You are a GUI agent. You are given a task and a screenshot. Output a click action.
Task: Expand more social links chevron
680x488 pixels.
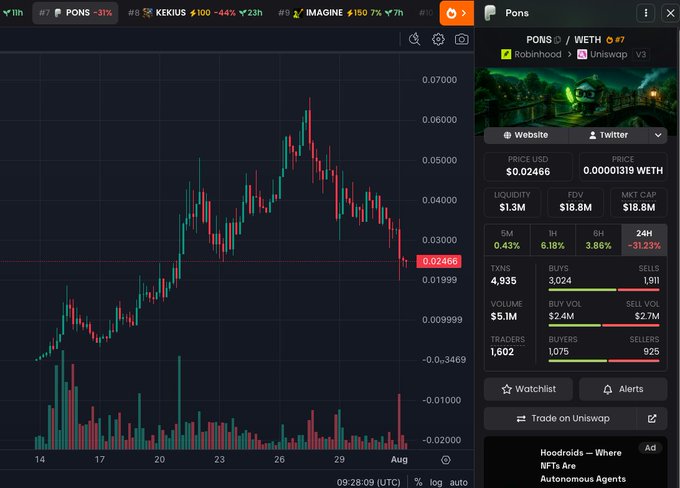point(658,135)
